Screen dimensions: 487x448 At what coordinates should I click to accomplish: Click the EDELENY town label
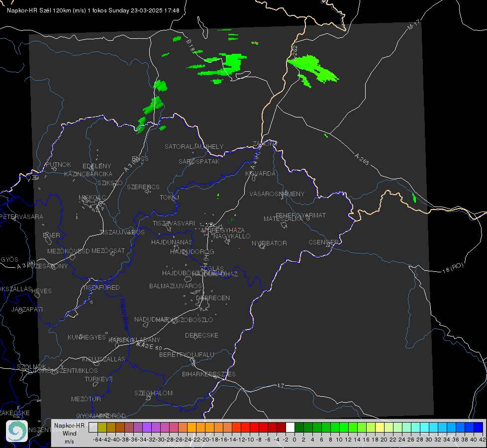click(97, 166)
